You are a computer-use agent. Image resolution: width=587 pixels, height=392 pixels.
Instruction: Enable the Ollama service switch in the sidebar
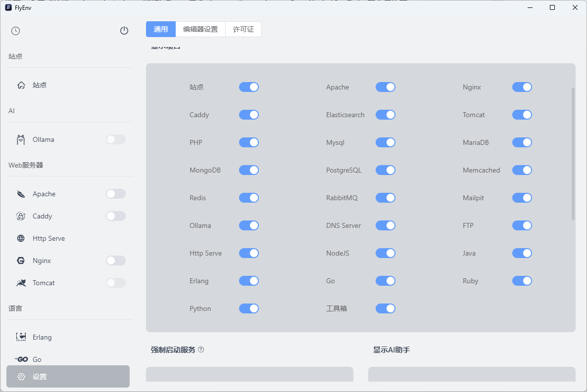[116, 139]
